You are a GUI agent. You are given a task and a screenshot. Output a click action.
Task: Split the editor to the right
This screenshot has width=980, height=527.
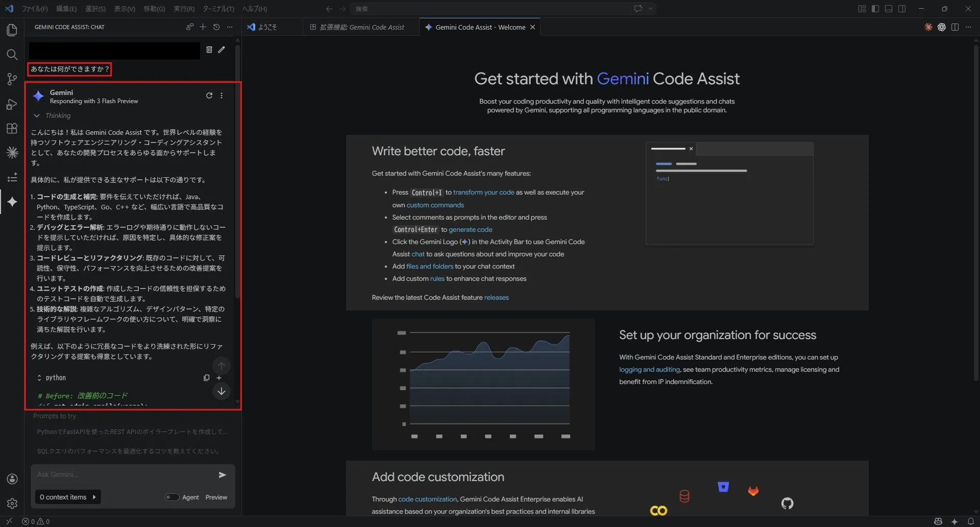pos(955,27)
